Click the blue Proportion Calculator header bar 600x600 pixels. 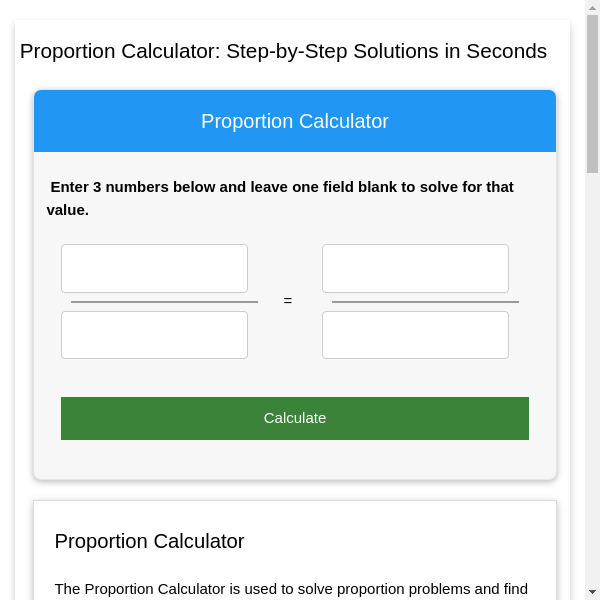point(295,121)
